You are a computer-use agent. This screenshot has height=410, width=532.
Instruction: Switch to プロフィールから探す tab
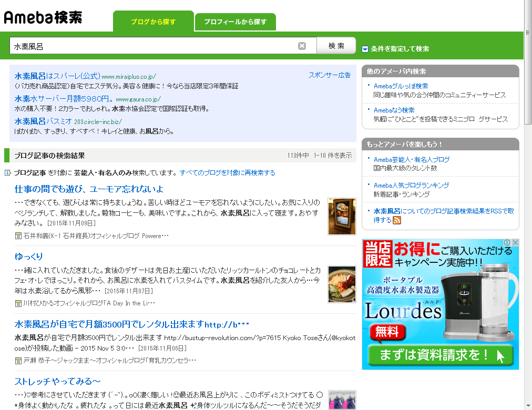235,22
